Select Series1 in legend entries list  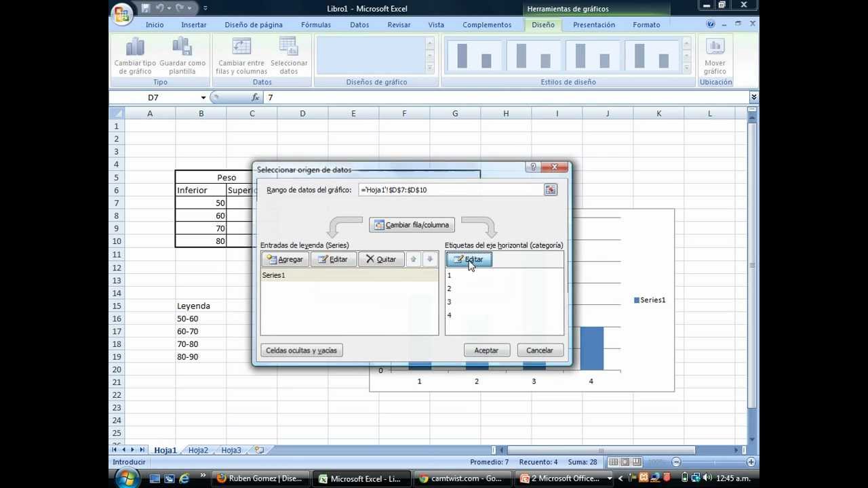(349, 275)
